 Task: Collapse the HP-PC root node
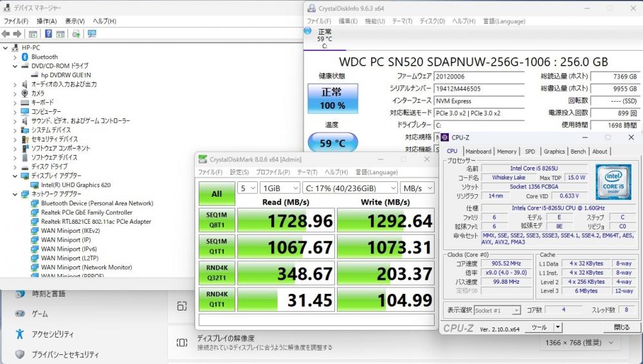coord(5,48)
